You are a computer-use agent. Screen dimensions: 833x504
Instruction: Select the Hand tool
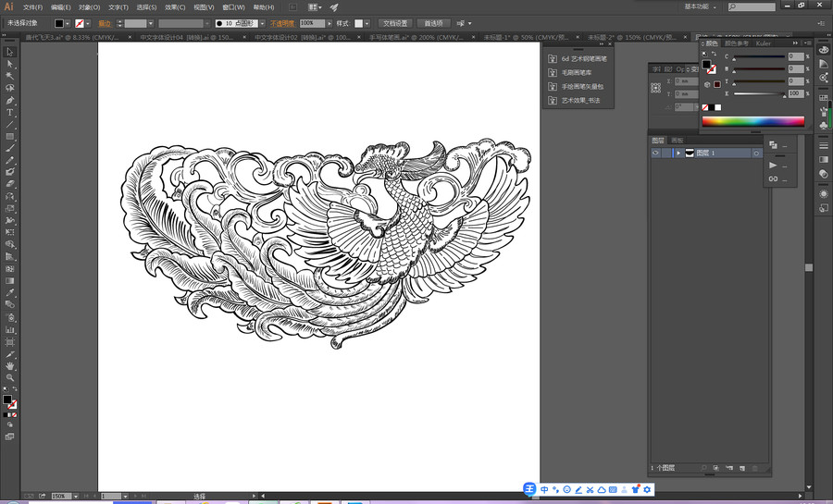click(x=9, y=366)
